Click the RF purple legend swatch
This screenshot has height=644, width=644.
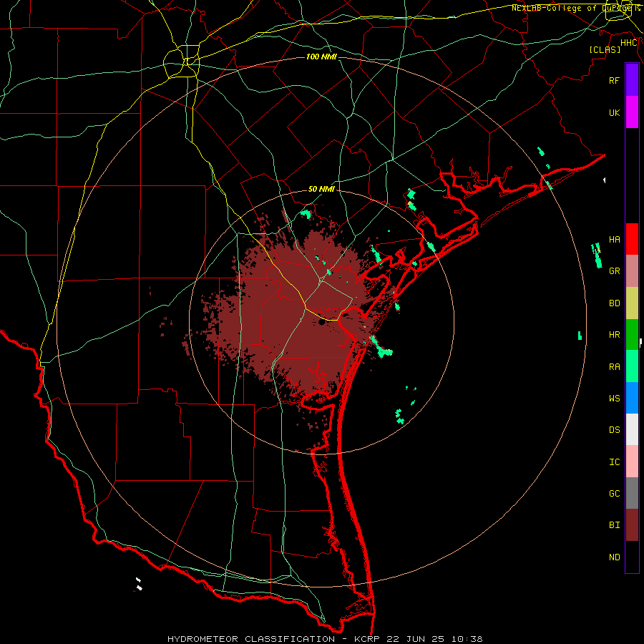coord(632,80)
